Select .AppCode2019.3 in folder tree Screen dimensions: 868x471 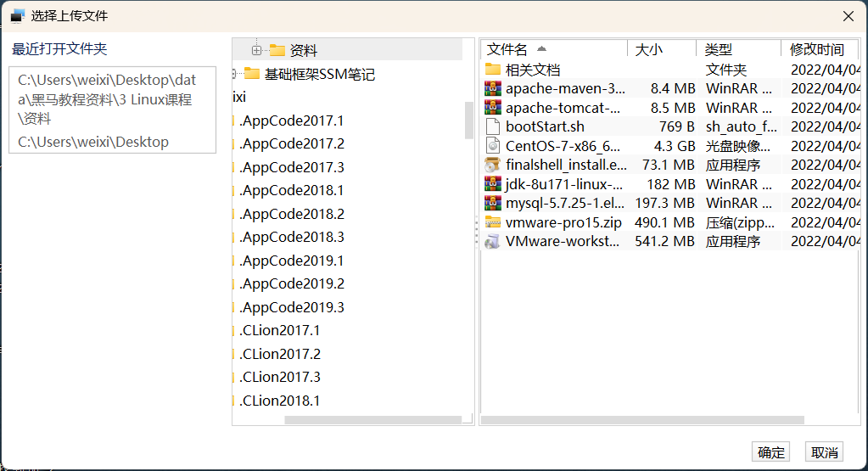point(292,307)
